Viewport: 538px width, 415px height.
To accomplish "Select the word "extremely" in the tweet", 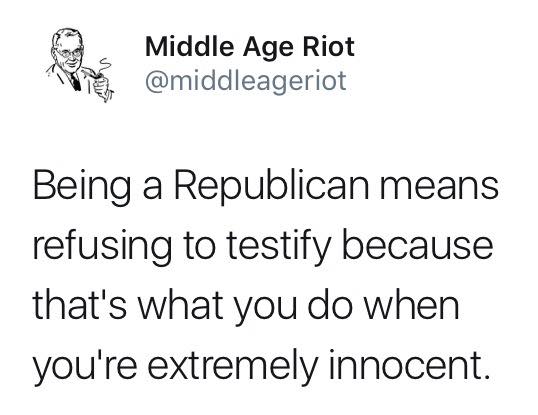I will click(x=233, y=365).
